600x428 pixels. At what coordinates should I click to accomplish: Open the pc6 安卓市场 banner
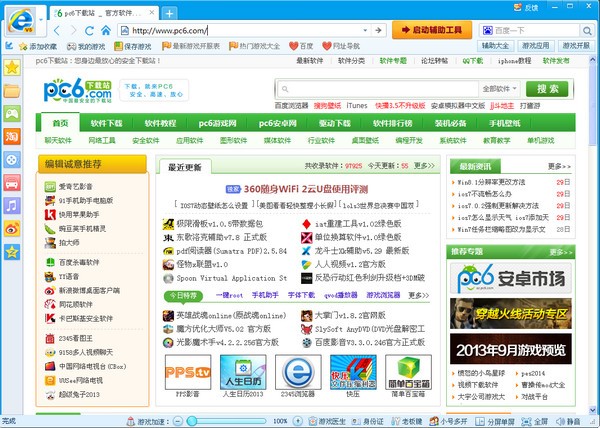(x=510, y=278)
